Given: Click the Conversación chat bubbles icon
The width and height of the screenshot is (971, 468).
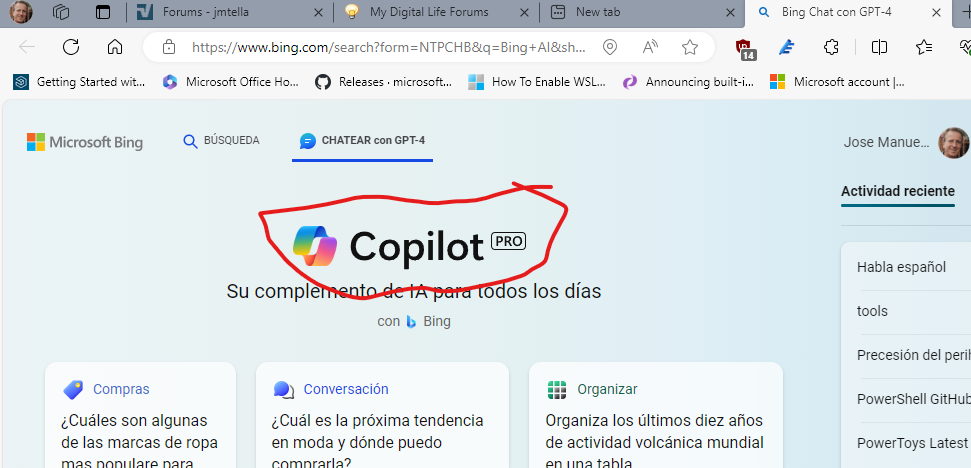Looking at the screenshot, I should (284, 389).
